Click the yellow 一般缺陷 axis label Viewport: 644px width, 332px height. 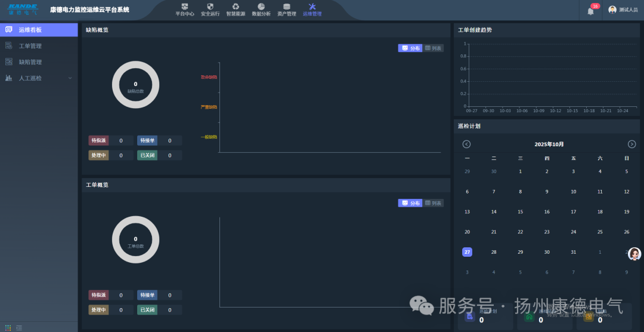[209, 137]
